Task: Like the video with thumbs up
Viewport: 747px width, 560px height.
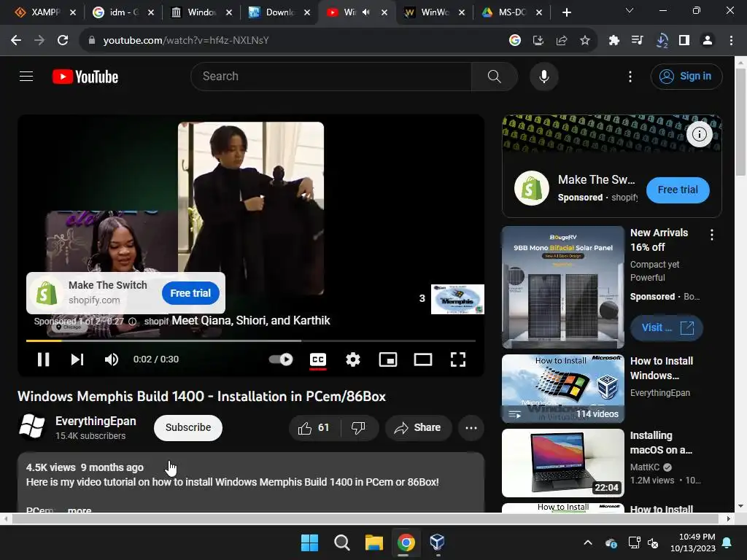Action: (x=314, y=427)
